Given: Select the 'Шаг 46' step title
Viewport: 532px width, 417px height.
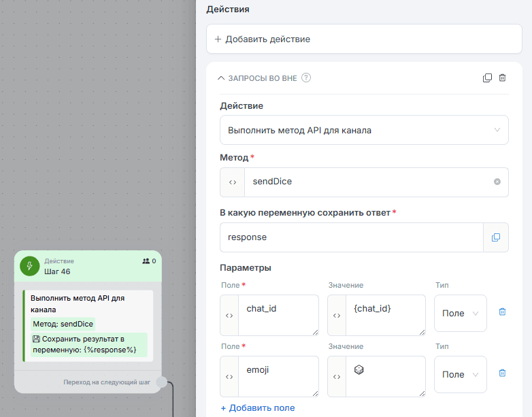Looking at the screenshot, I should pos(57,271).
